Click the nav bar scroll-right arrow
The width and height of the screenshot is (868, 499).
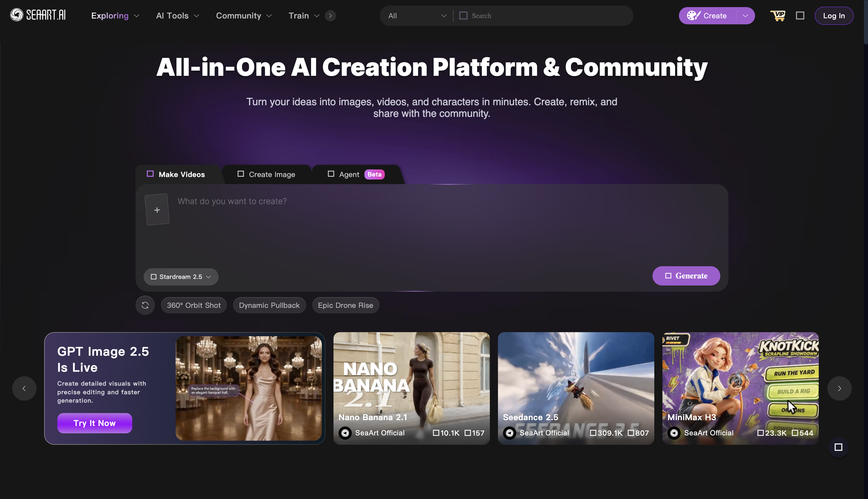pos(330,15)
